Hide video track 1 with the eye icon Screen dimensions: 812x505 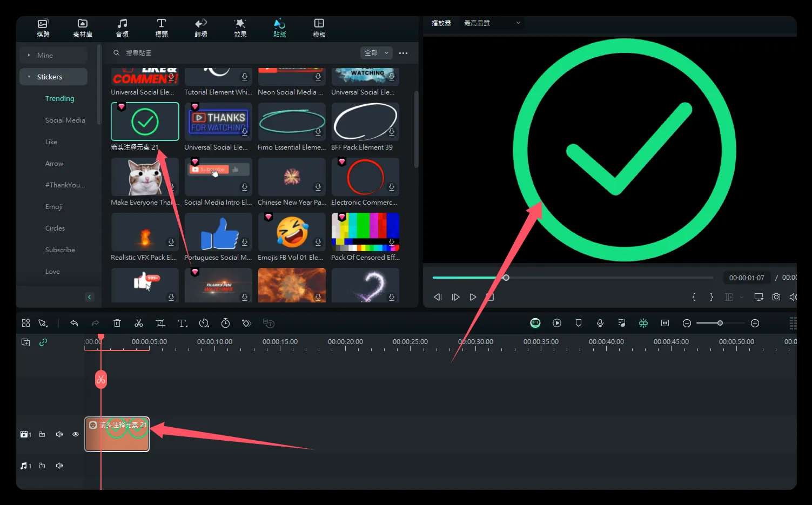coord(76,434)
